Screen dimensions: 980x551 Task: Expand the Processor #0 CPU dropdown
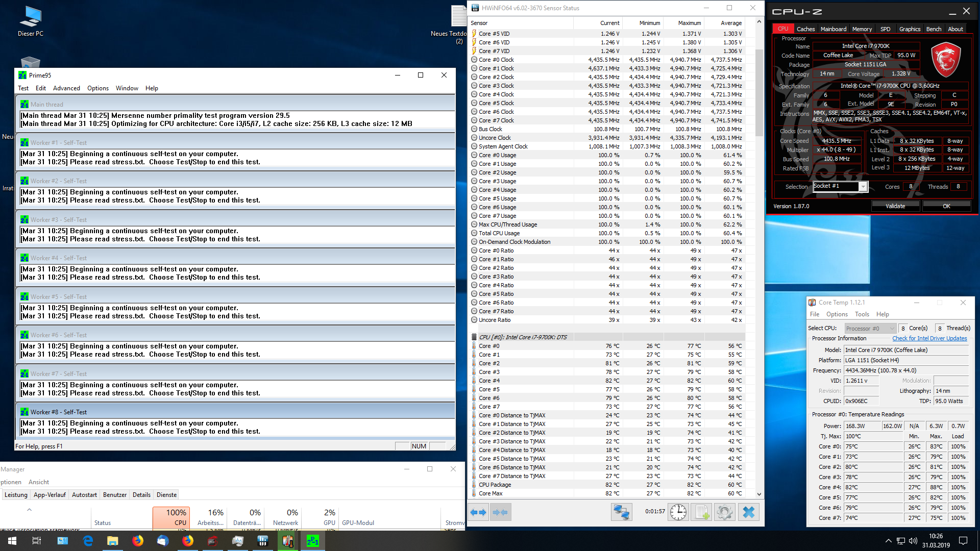pos(891,329)
